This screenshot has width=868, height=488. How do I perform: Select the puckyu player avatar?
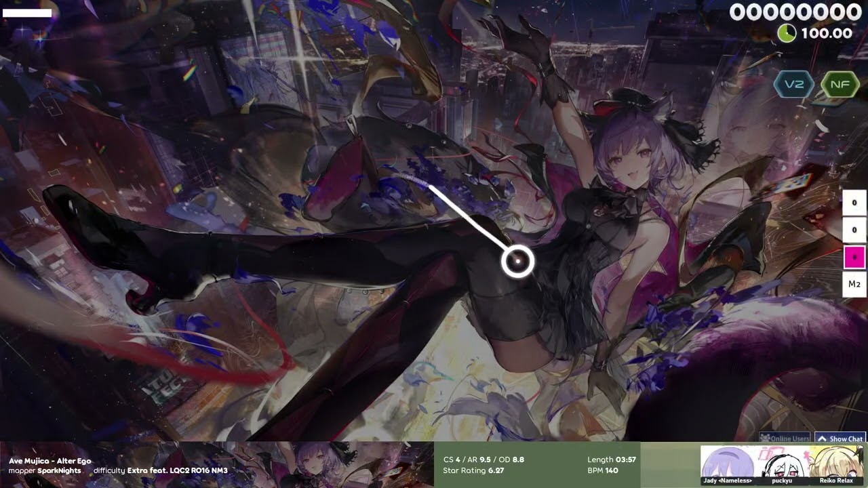tap(782, 465)
